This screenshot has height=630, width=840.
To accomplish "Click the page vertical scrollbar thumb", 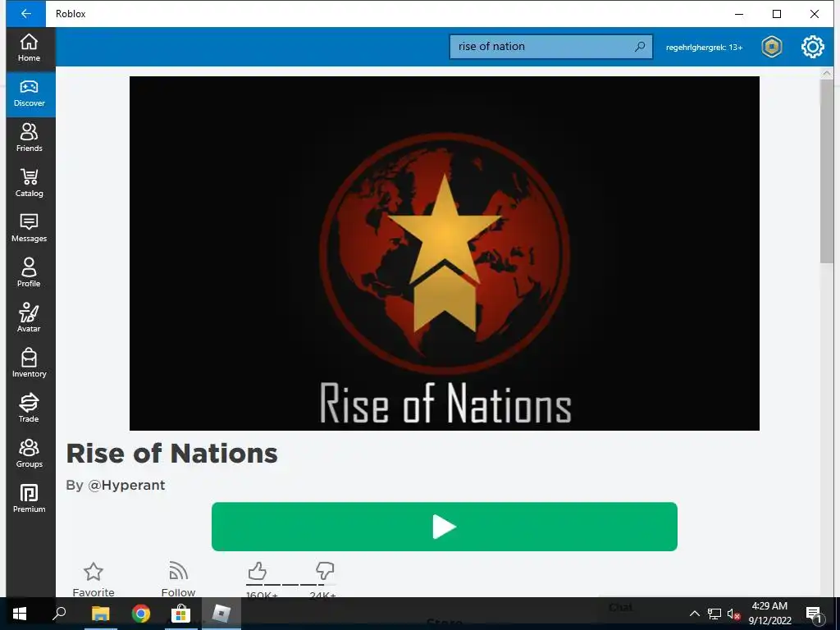I will [826, 171].
